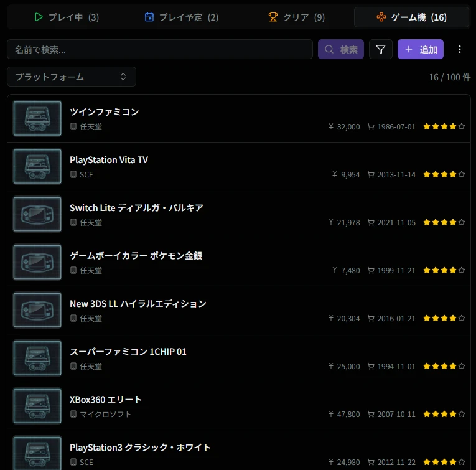Click the purchase date 1986-07-01
This screenshot has height=470, width=476.
point(396,127)
